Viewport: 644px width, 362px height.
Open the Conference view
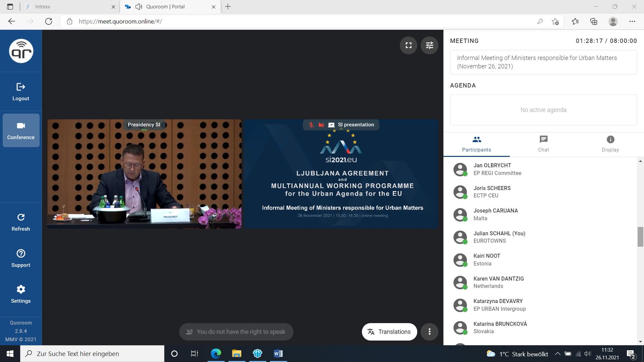click(21, 130)
